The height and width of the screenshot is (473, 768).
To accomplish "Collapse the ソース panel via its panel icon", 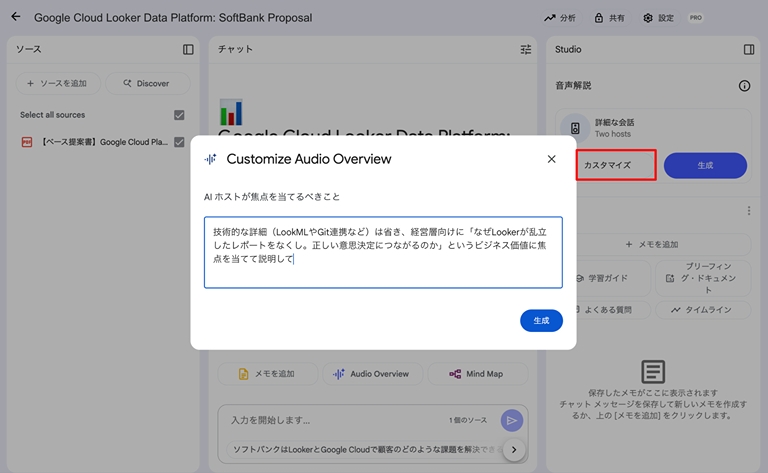I will (x=188, y=49).
